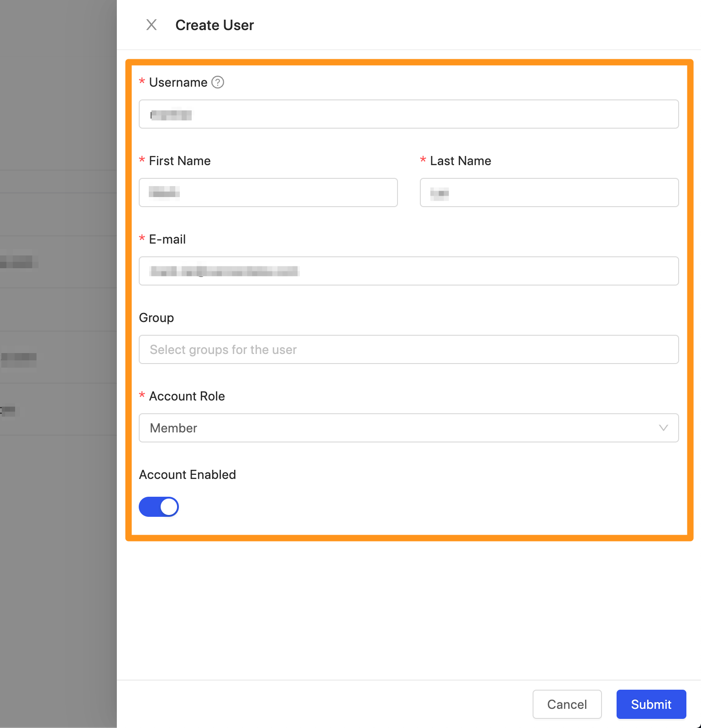Screen dimensions: 701x728
Task: Click the Account Enabled label
Action: pyautogui.click(x=188, y=475)
